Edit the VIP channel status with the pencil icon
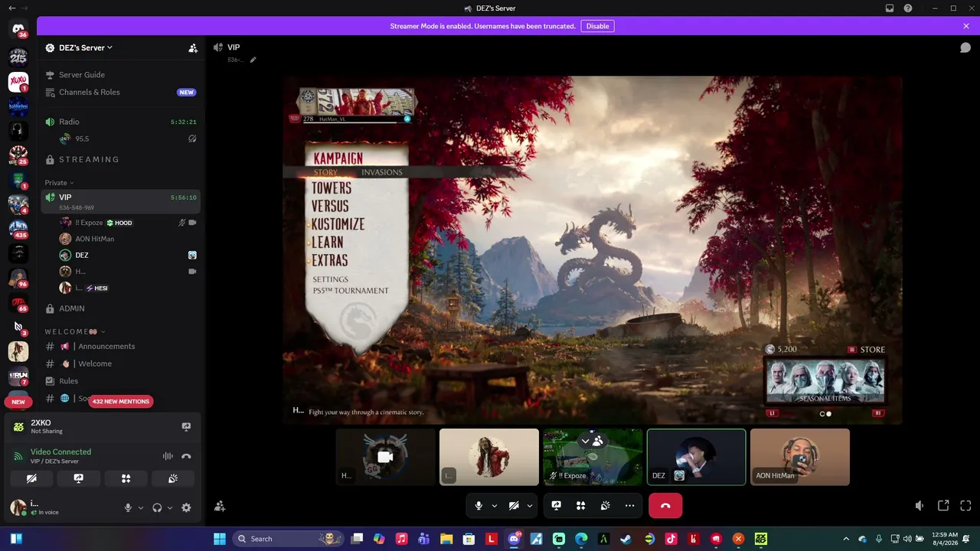Screen dimensions: 980x551 (x=253, y=60)
